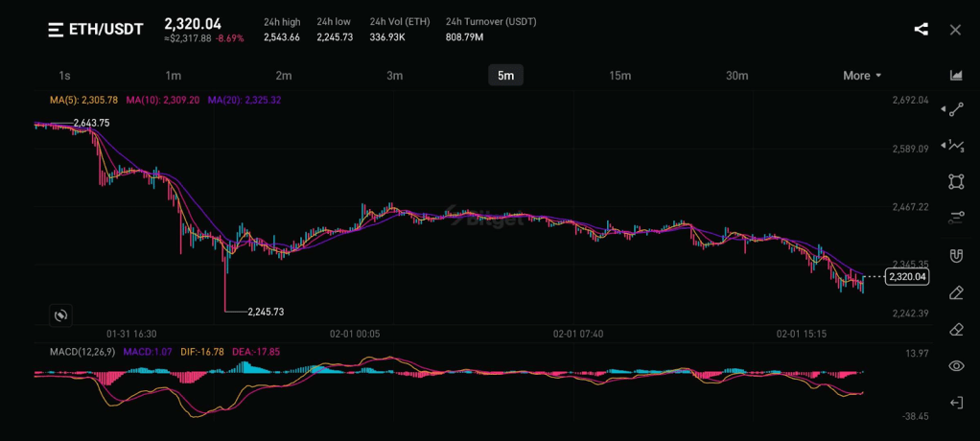Expand the More timeframes dropdown
Screen dimensions: 980x441
861,76
